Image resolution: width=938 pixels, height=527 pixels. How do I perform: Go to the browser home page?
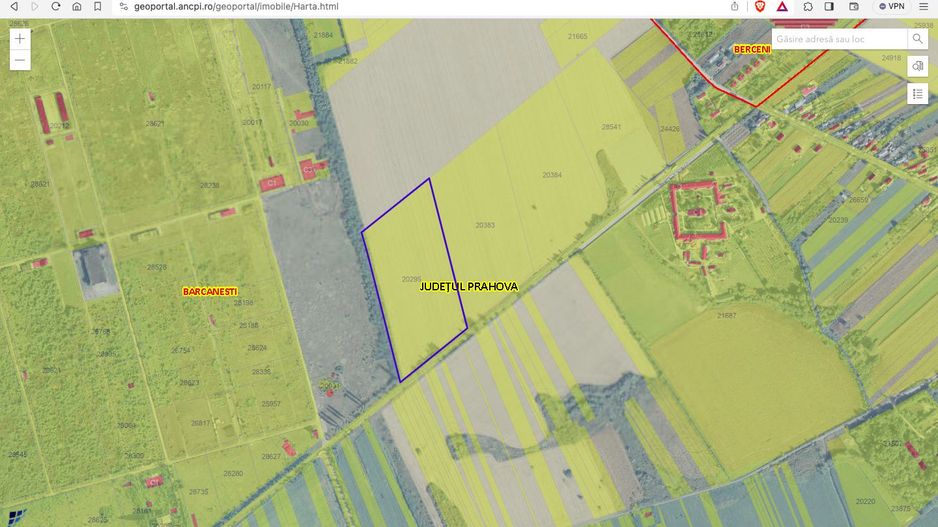click(77, 6)
